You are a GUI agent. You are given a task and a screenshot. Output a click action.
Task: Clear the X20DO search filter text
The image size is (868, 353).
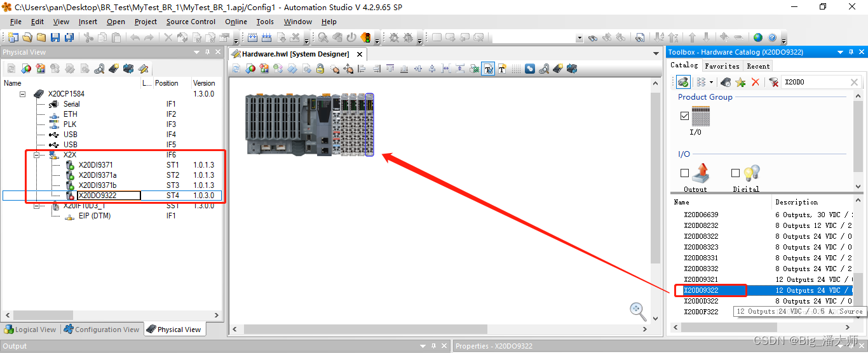coord(854,83)
